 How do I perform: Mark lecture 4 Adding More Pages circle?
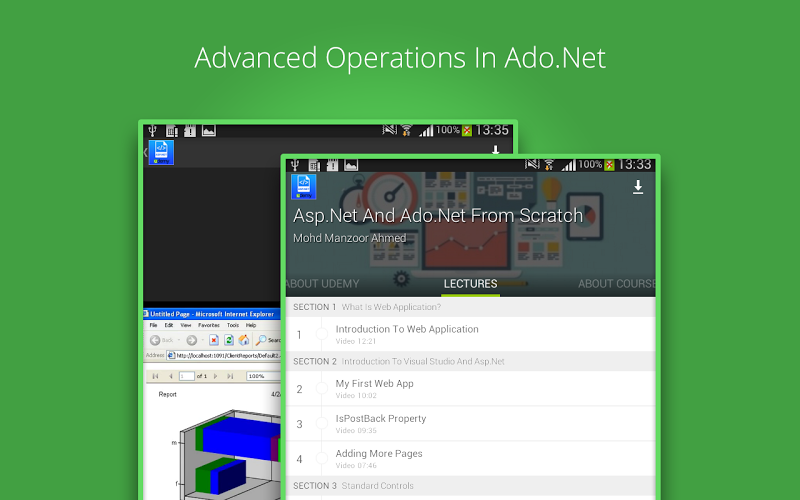coord(322,458)
